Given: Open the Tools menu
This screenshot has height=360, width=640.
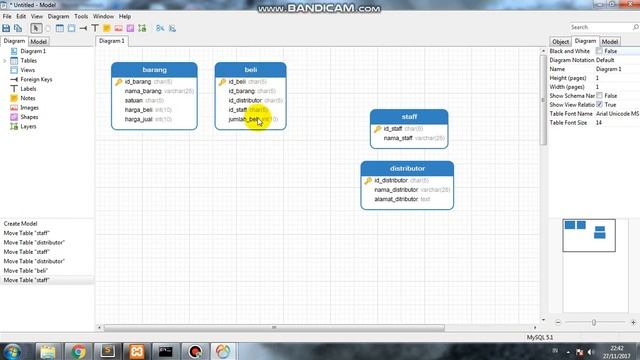Looking at the screenshot, I should 81,16.
